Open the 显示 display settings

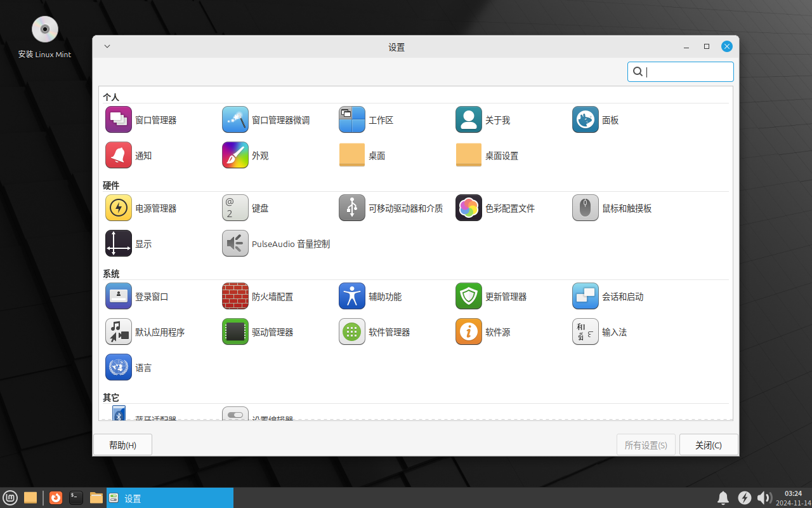128,244
